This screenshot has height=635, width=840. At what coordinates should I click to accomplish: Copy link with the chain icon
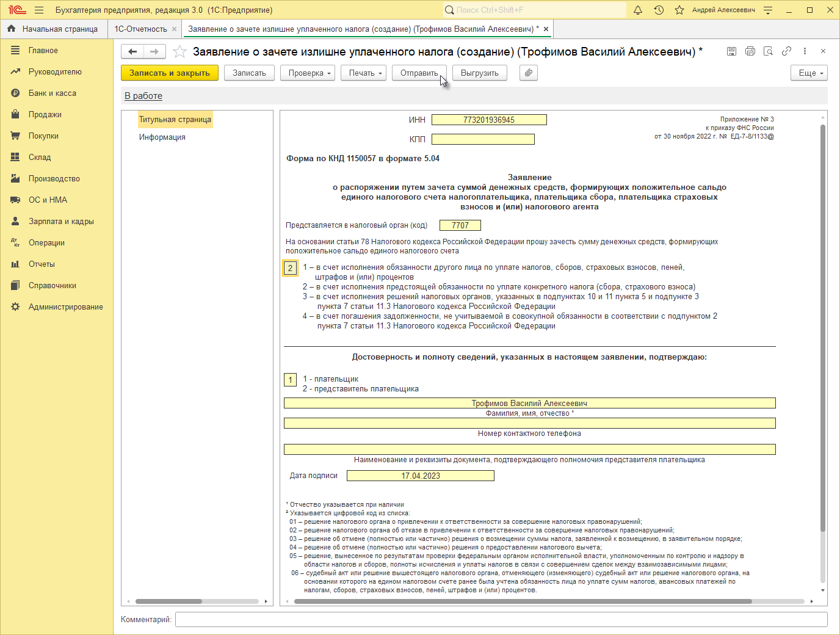pos(787,51)
